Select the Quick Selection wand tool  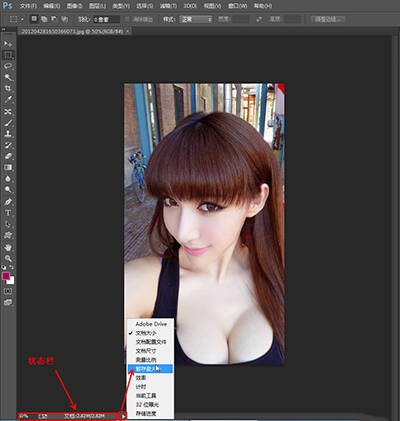[x=8, y=77]
